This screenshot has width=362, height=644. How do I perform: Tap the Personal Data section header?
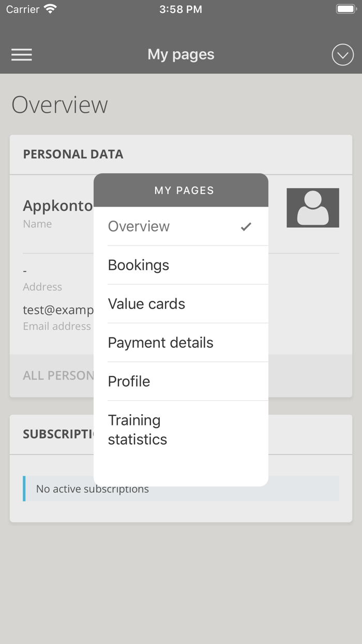click(x=73, y=154)
